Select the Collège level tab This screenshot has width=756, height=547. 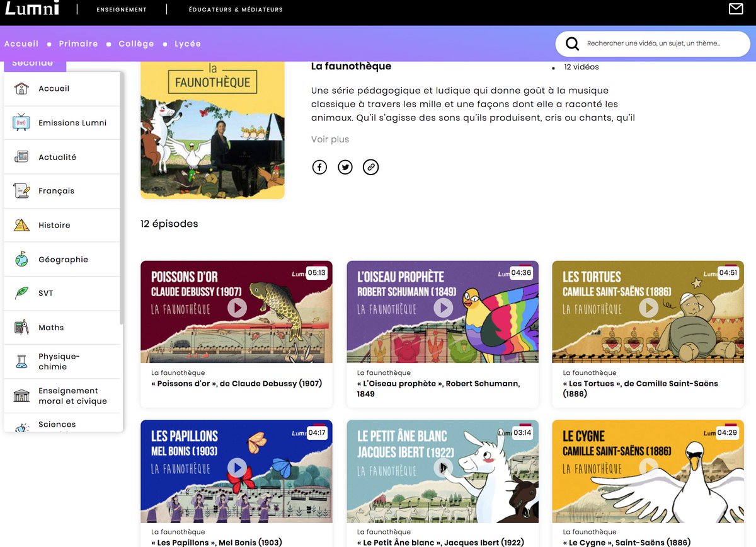136,43
